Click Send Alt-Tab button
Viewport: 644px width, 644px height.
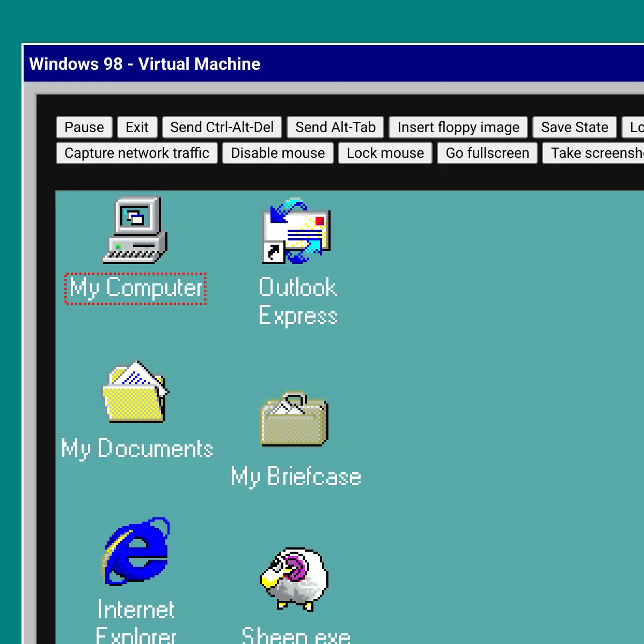(335, 127)
